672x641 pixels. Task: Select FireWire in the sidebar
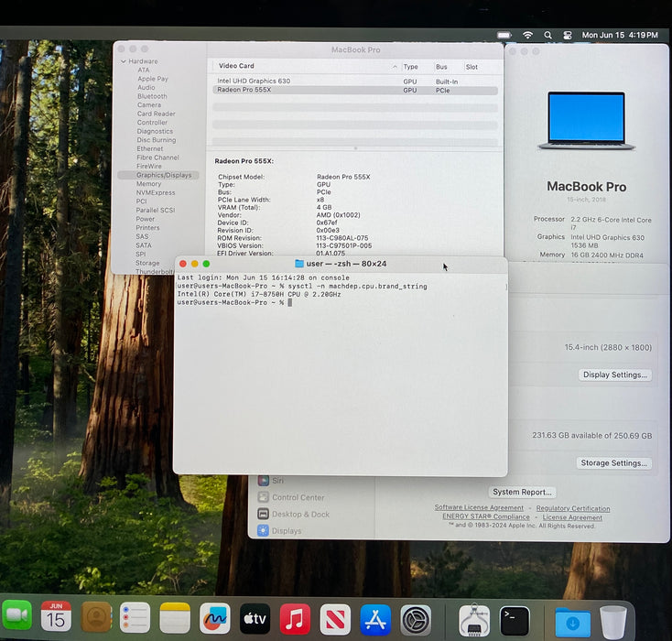pos(148,167)
